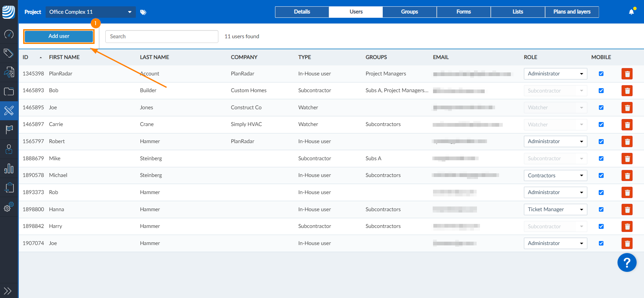
Task: Open role dropdown for Michael Steinberg (Contractors)
Action: pyautogui.click(x=555, y=176)
